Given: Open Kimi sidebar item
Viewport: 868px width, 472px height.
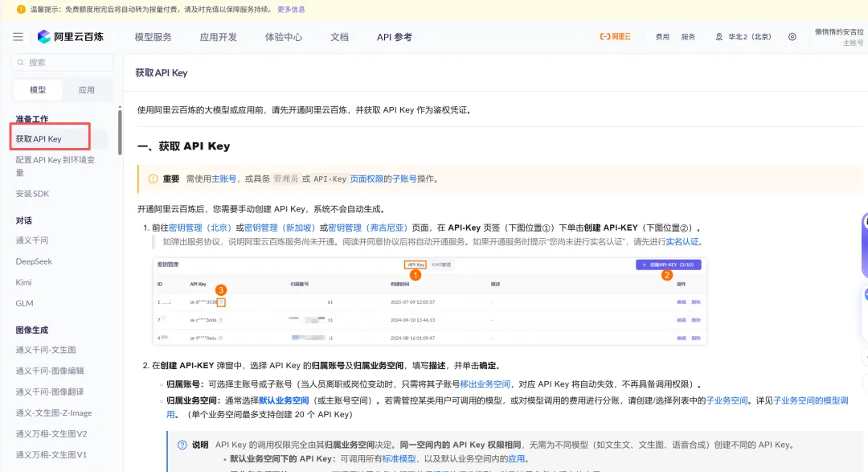Looking at the screenshot, I should pyautogui.click(x=23, y=282).
